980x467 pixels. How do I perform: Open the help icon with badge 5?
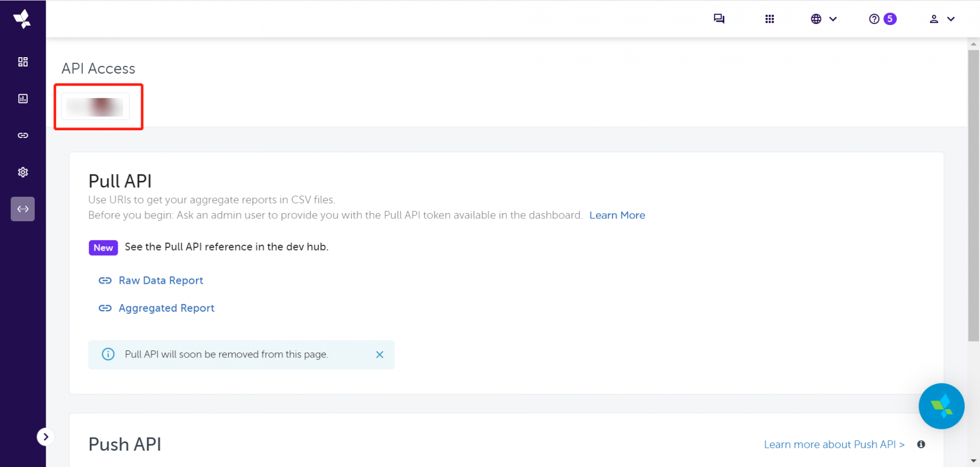882,19
